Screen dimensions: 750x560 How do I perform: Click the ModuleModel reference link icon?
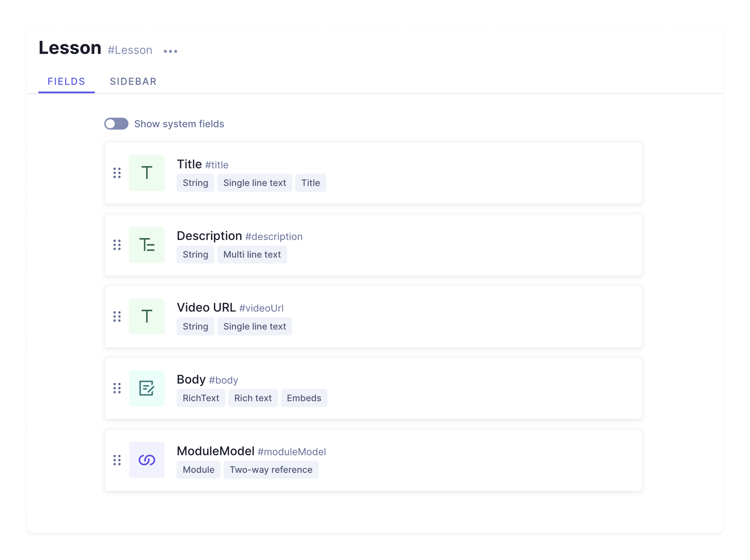[x=147, y=460]
